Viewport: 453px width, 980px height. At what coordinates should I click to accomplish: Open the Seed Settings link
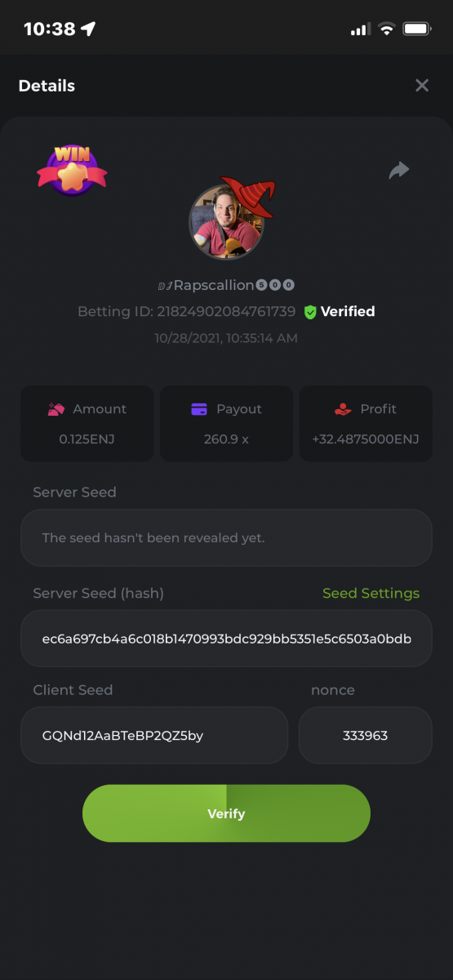371,594
